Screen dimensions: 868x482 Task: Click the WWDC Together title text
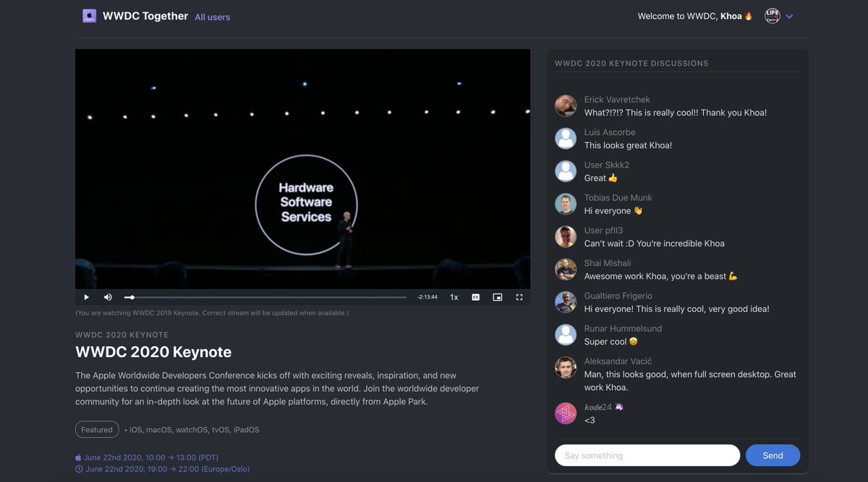pyautogui.click(x=145, y=16)
